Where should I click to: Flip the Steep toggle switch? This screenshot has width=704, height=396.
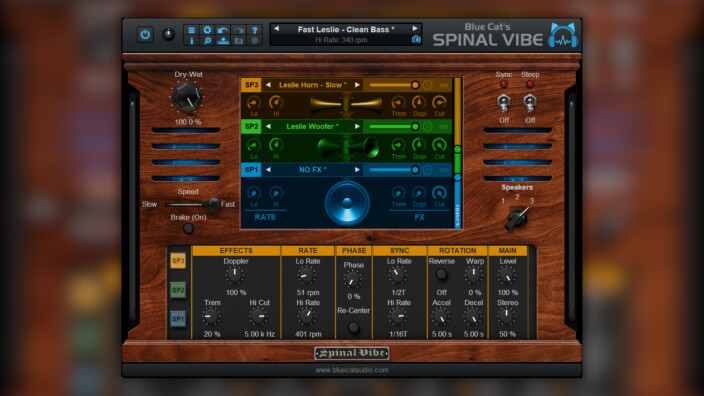pyautogui.click(x=530, y=103)
